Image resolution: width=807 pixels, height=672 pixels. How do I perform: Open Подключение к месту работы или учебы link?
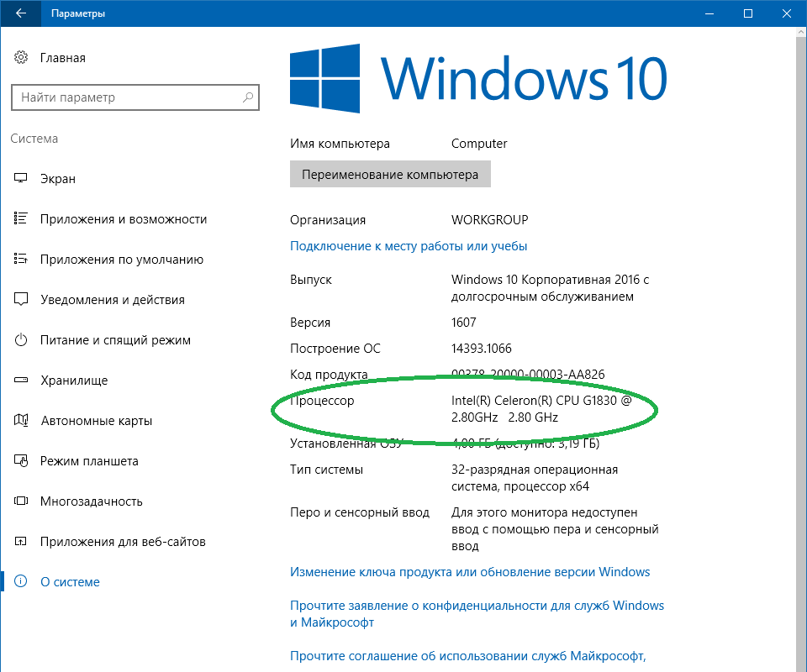coord(409,246)
